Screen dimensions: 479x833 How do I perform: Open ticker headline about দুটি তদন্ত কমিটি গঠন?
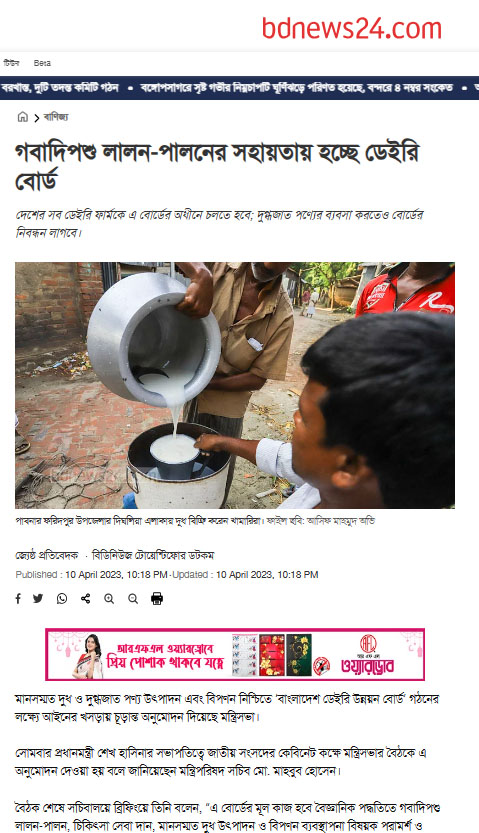[59, 87]
